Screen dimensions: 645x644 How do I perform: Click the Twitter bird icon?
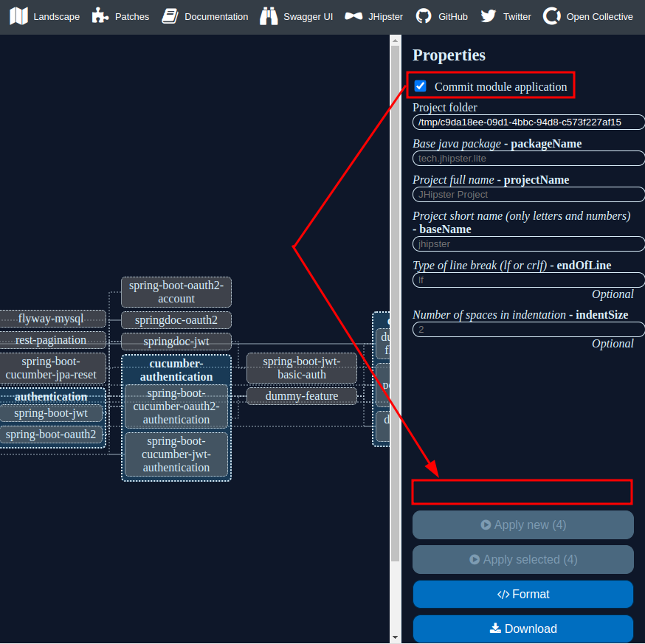[x=489, y=16]
